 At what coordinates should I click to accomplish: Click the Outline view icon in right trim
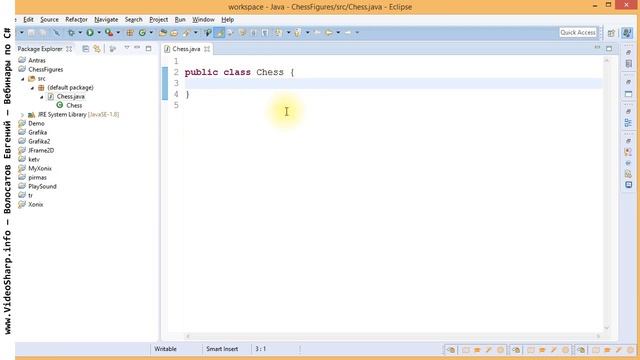[628, 123]
